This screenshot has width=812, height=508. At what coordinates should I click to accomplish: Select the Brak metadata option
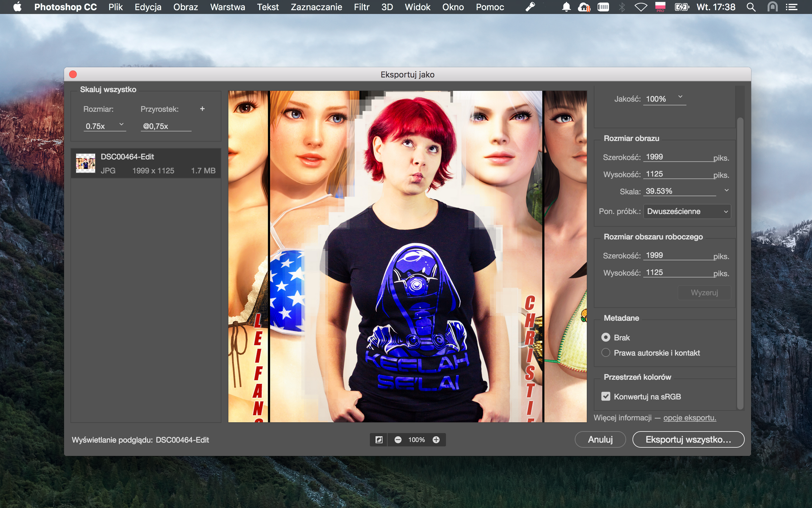606,338
